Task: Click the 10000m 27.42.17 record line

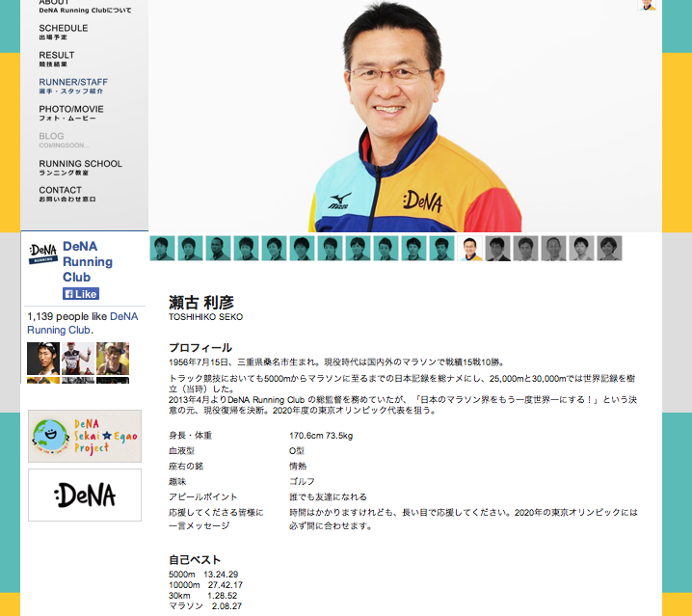Action: 205,585
